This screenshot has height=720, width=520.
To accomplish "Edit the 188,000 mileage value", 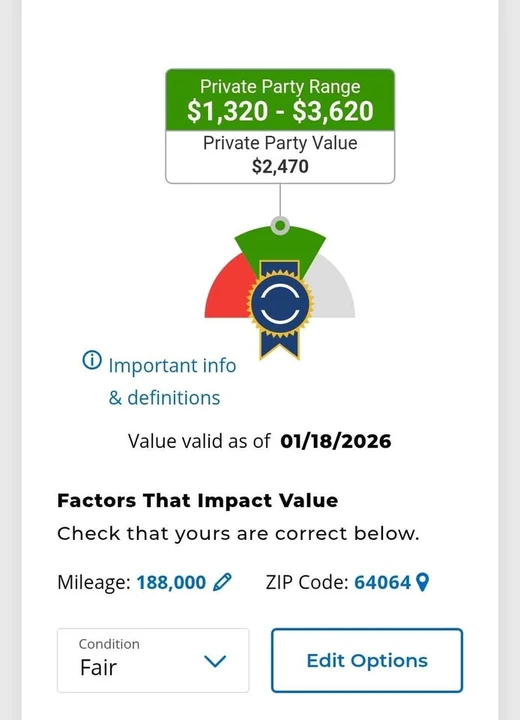I will (171, 582).
